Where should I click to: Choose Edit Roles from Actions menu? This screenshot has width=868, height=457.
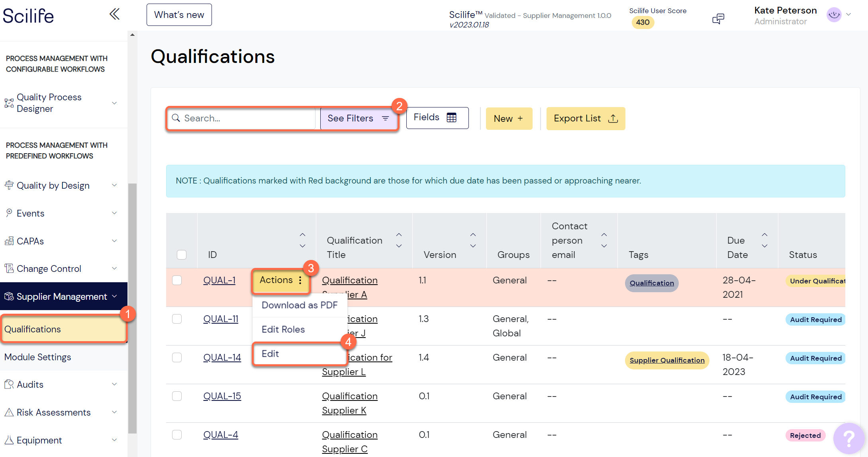[x=300, y=329]
